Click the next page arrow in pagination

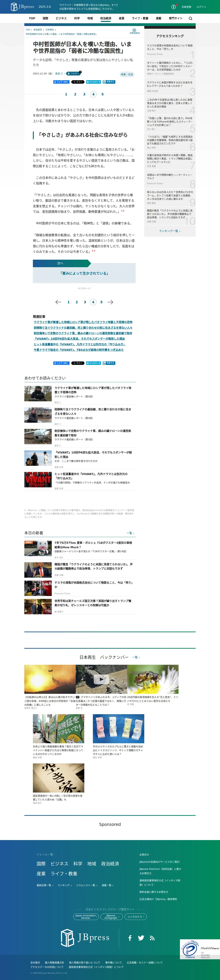tap(110, 302)
